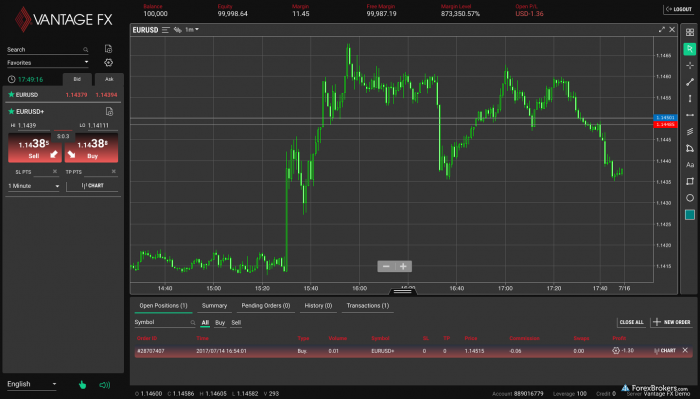Expand the Favorites dropdown
The height and width of the screenshot is (399, 700).
[x=47, y=63]
